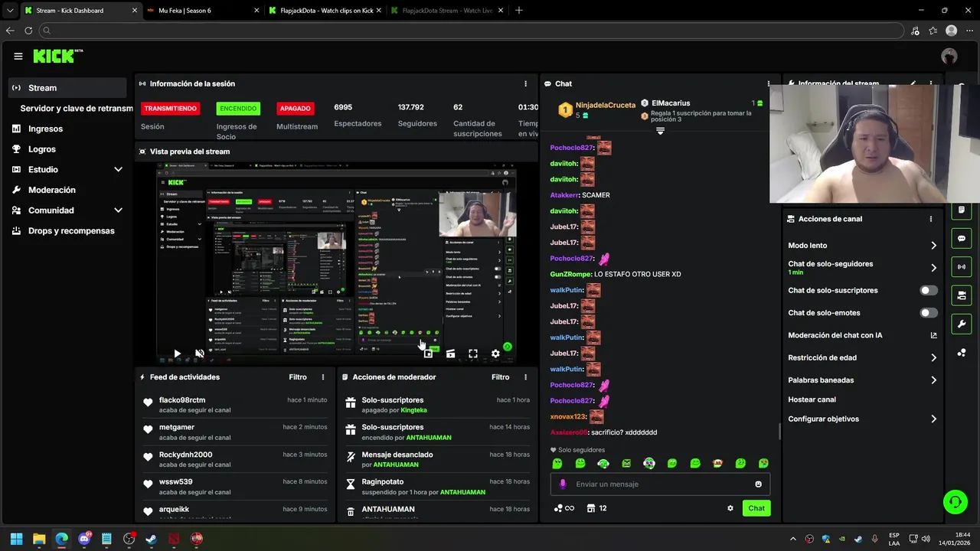Play the stream preview video

click(x=177, y=354)
